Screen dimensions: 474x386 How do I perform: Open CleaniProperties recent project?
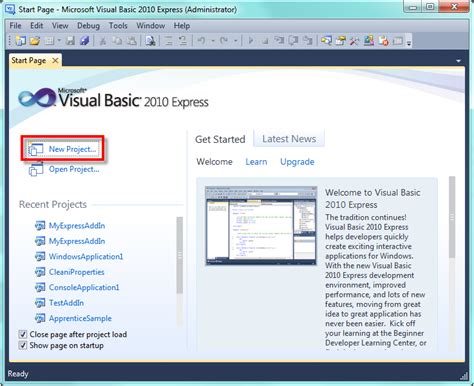[77, 272]
